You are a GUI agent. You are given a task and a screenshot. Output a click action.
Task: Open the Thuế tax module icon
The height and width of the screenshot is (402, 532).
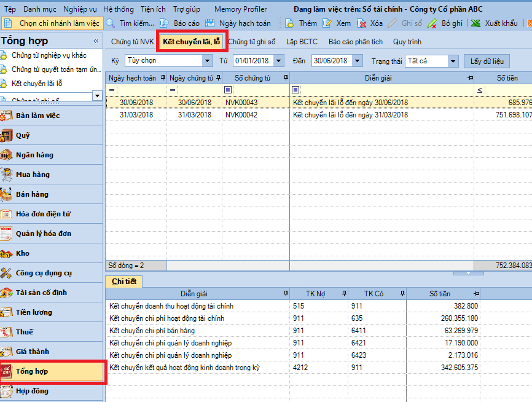coord(6,332)
